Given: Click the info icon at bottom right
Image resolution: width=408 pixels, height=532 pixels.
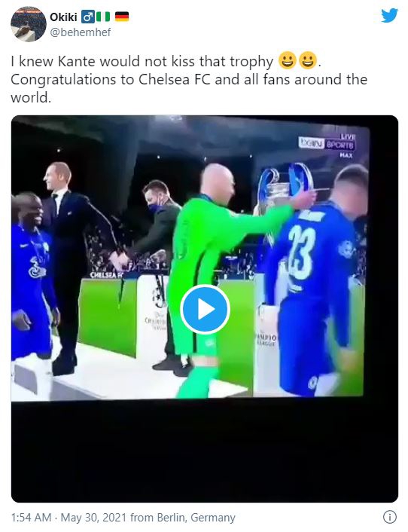Looking at the screenshot, I should 390,517.
